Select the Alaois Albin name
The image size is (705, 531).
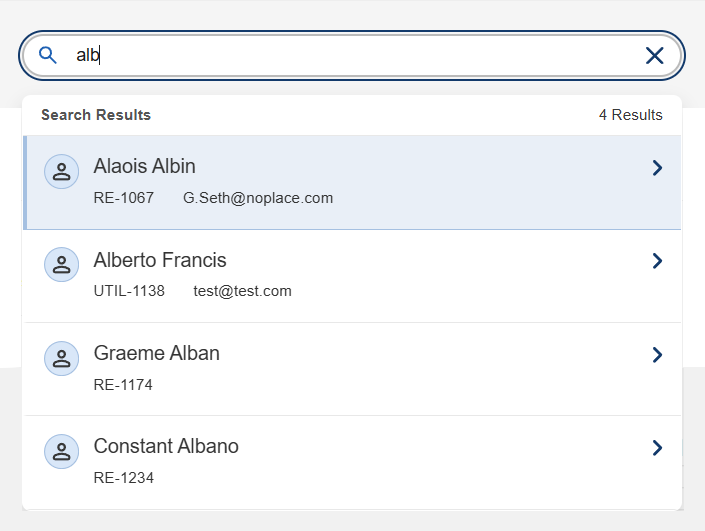(144, 166)
